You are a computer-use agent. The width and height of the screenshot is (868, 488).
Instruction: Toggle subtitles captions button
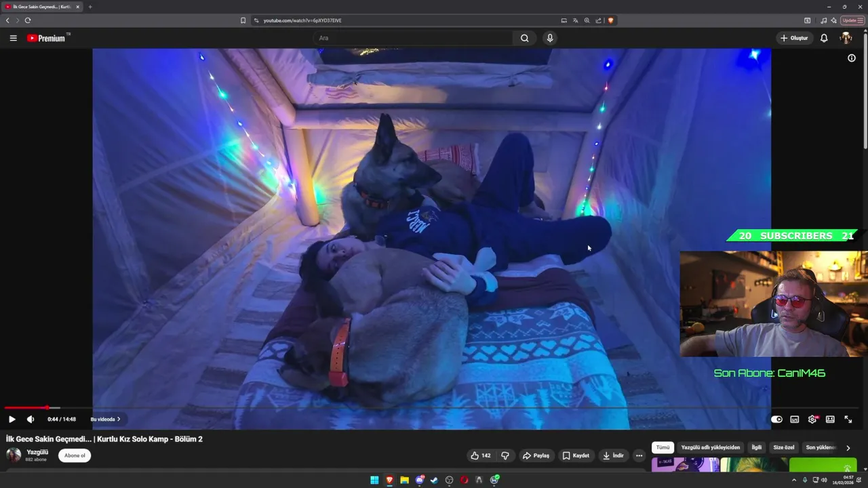795,419
